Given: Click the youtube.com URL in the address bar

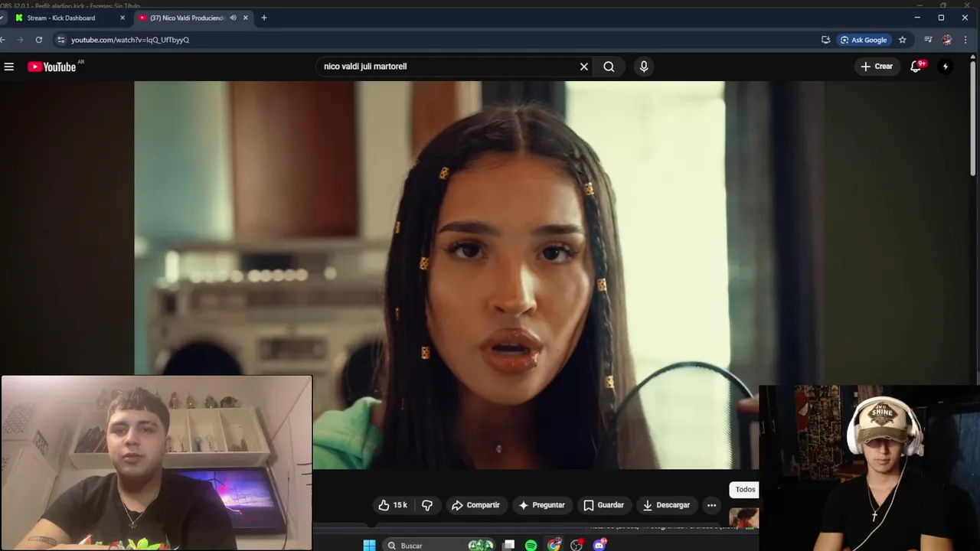Looking at the screenshot, I should coord(130,40).
